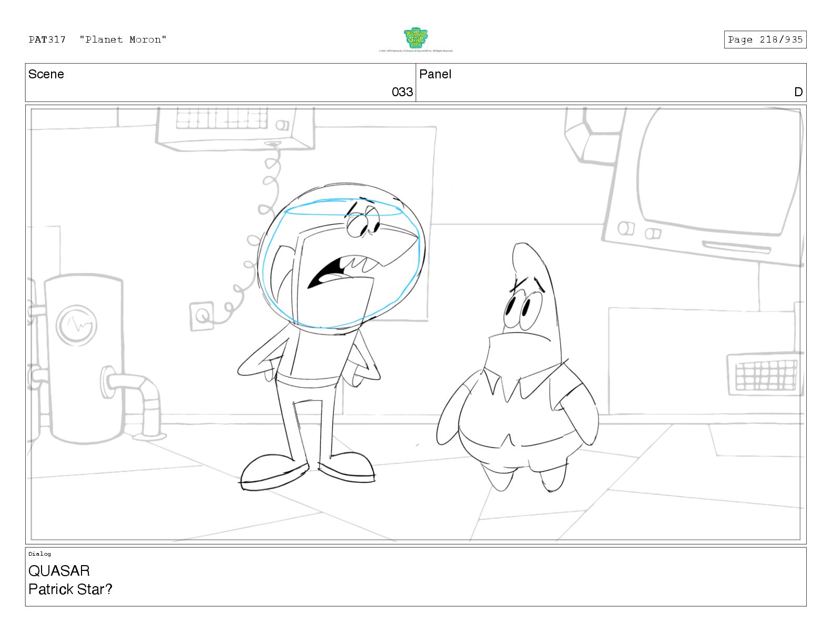Select the 'Panel' label
The height and width of the screenshot is (644, 832).
435,74
